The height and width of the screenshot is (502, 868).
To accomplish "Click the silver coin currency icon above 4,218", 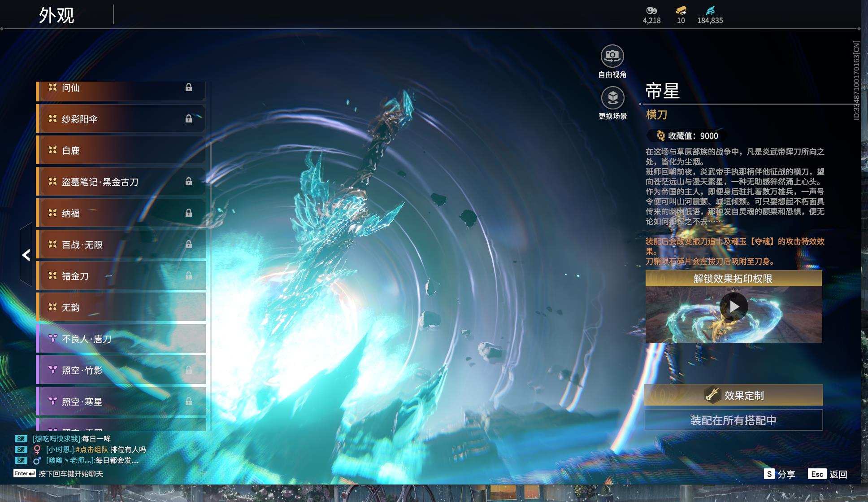I will click(651, 10).
